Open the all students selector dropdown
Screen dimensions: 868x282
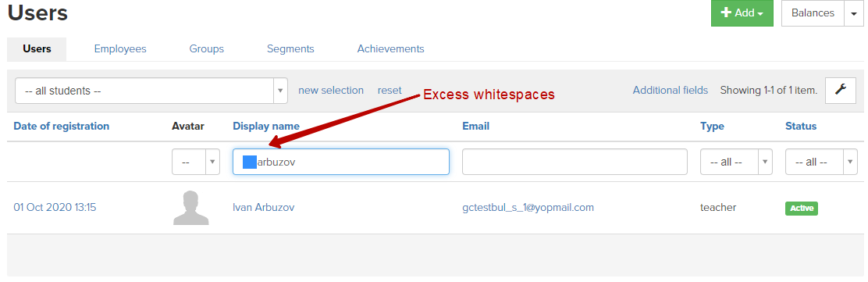pos(151,91)
